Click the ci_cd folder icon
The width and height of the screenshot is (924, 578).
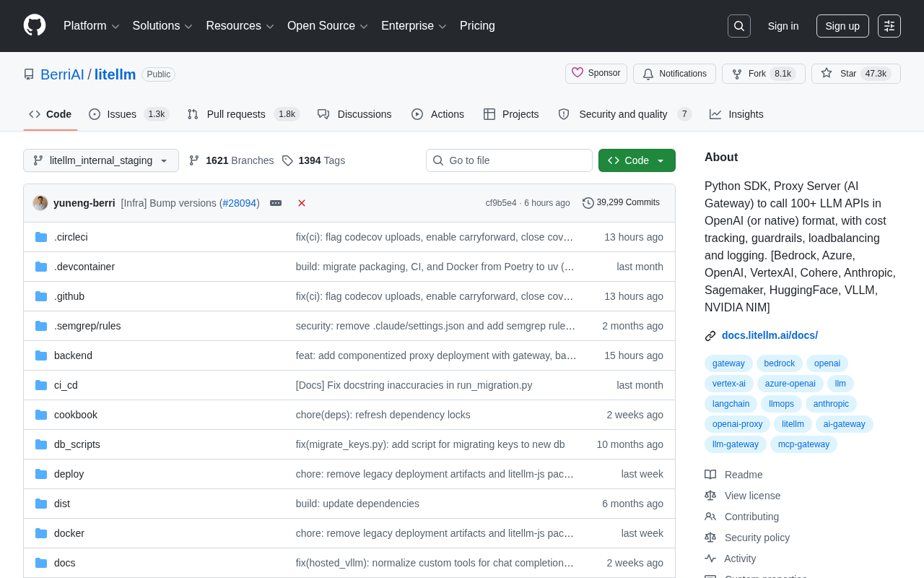[x=41, y=385]
